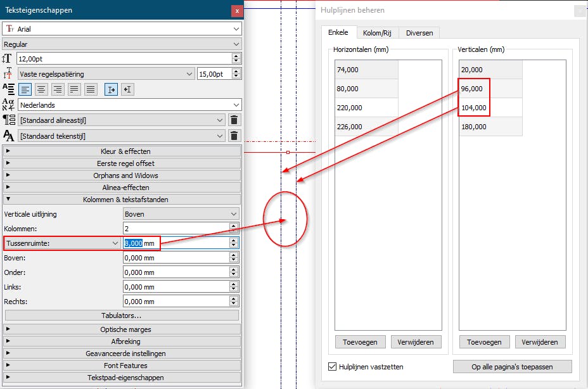Open Standaard tekenstijl dropdown
The height and width of the screenshot is (389, 588).
click(x=122, y=136)
